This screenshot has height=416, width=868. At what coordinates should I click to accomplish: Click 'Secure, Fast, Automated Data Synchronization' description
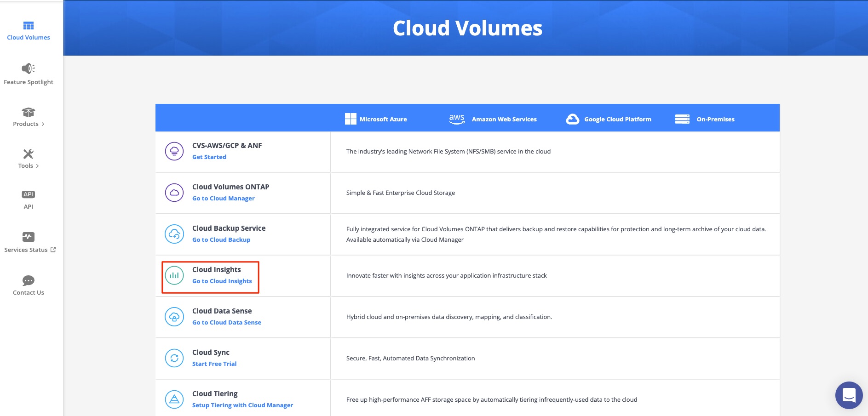pyautogui.click(x=410, y=358)
